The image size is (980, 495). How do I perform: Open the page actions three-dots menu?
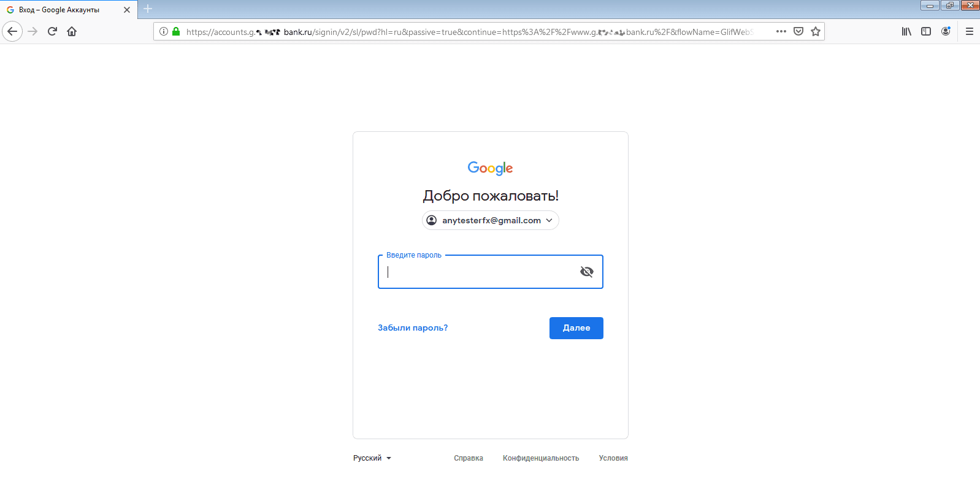pyautogui.click(x=781, y=31)
